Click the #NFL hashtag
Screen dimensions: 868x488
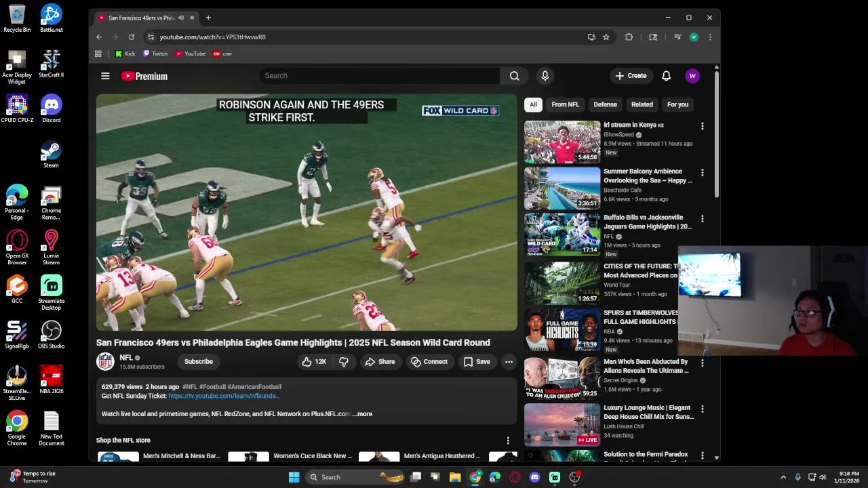point(189,387)
